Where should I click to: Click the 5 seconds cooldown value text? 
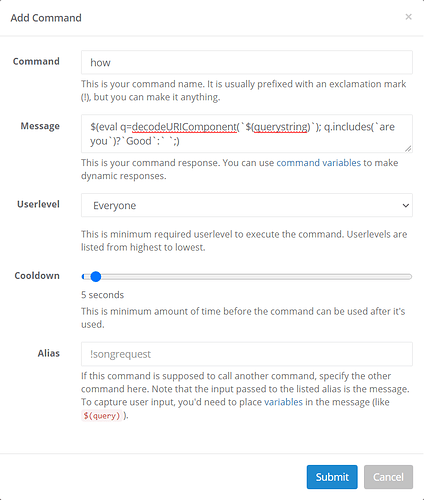(x=102, y=295)
